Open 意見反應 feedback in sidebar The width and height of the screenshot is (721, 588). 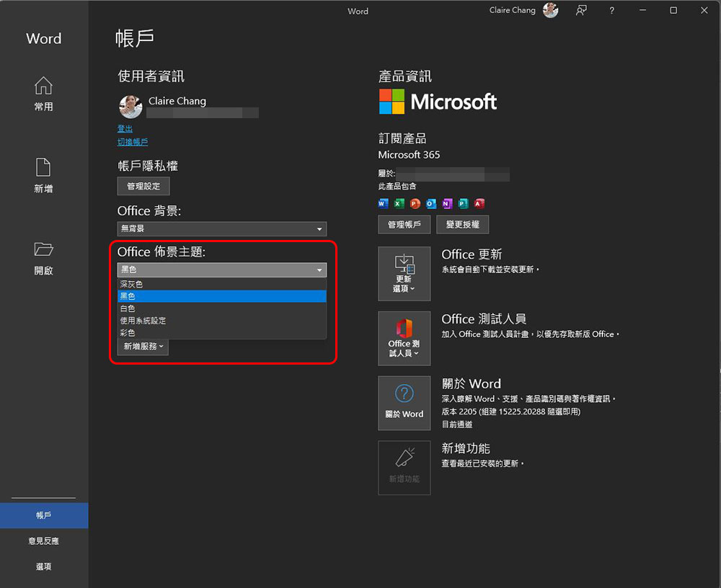click(x=44, y=541)
